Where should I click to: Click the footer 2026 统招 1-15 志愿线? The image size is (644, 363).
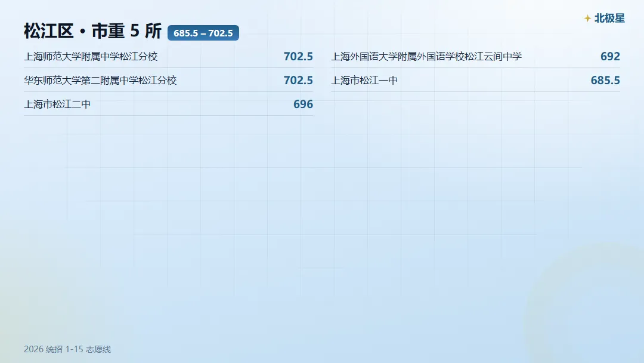coord(67,349)
